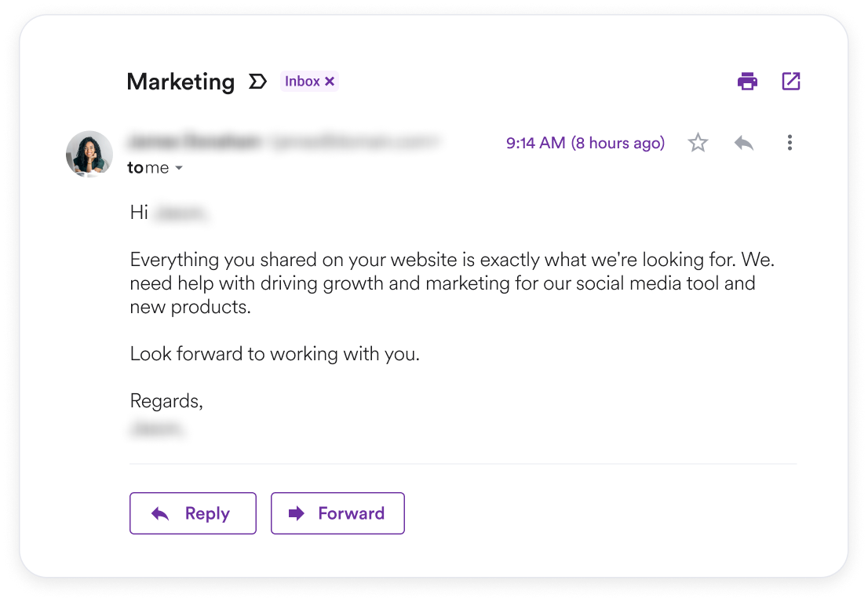Click the 9:14 AM timestamp

point(585,143)
